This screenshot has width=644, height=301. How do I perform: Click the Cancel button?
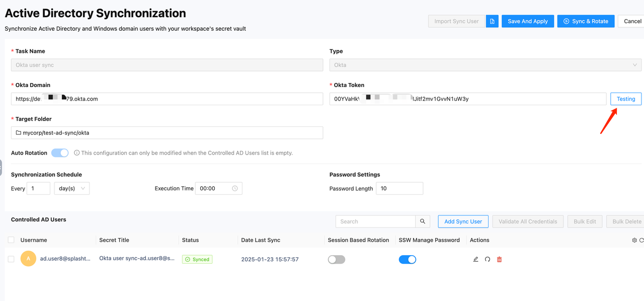pos(632,21)
